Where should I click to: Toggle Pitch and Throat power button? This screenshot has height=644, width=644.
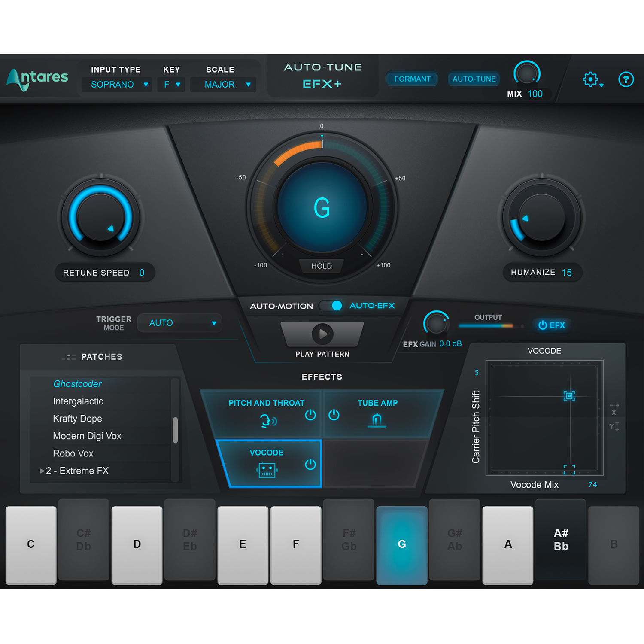click(310, 415)
